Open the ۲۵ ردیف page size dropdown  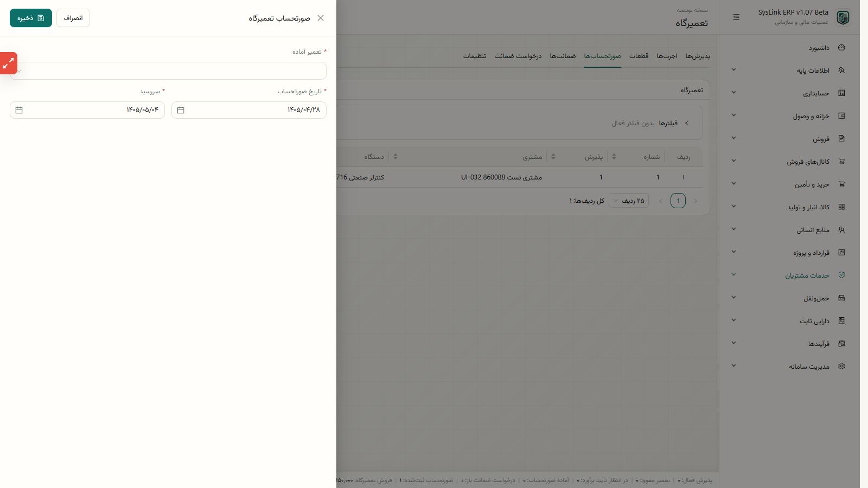629,201
